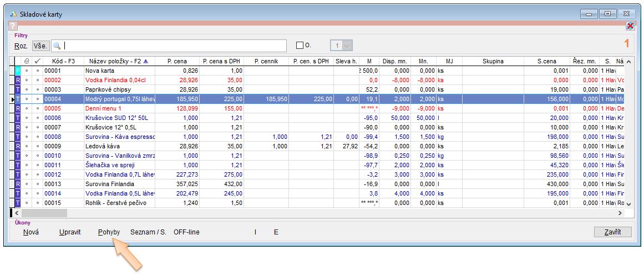This screenshot has width=644, height=275.
Task: Click the horizontal scrollbar right arrow
Action: pyautogui.click(x=620, y=213)
